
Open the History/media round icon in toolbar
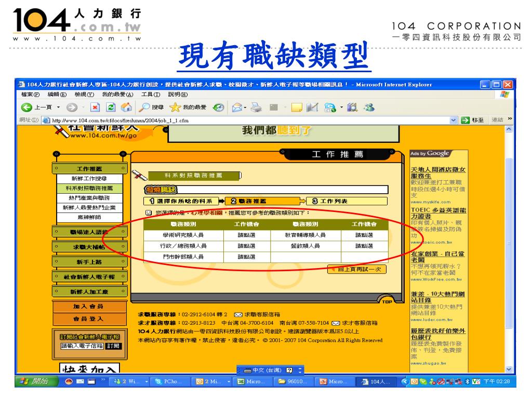(x=218, y=108)
